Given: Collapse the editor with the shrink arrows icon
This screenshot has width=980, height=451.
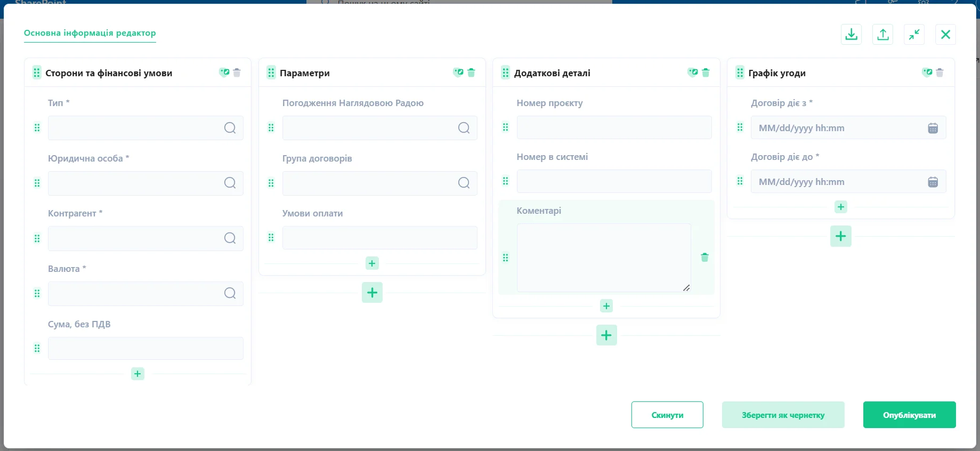Looking at the screenshot, I should (914, 35).
